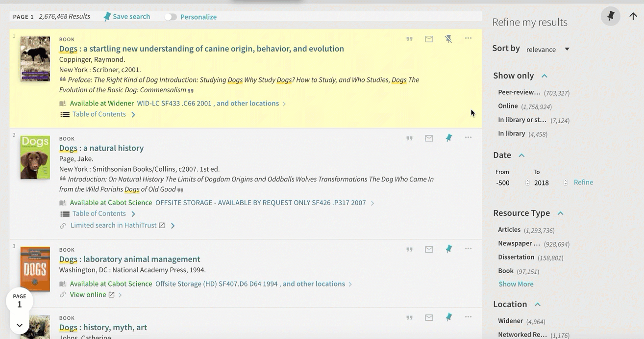The width and height of the screenshot is (644, 339).
Task: Open more actions for first result
Action: [x=468, y=38]
